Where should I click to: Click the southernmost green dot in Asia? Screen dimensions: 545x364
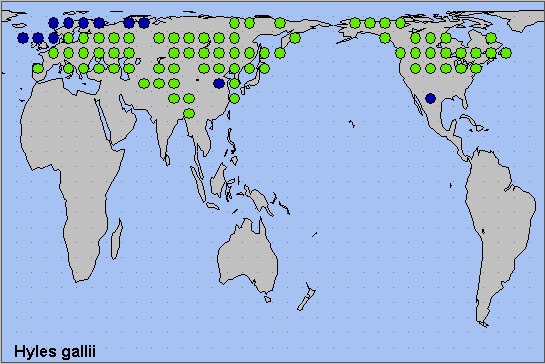click(x=189, y=113)
